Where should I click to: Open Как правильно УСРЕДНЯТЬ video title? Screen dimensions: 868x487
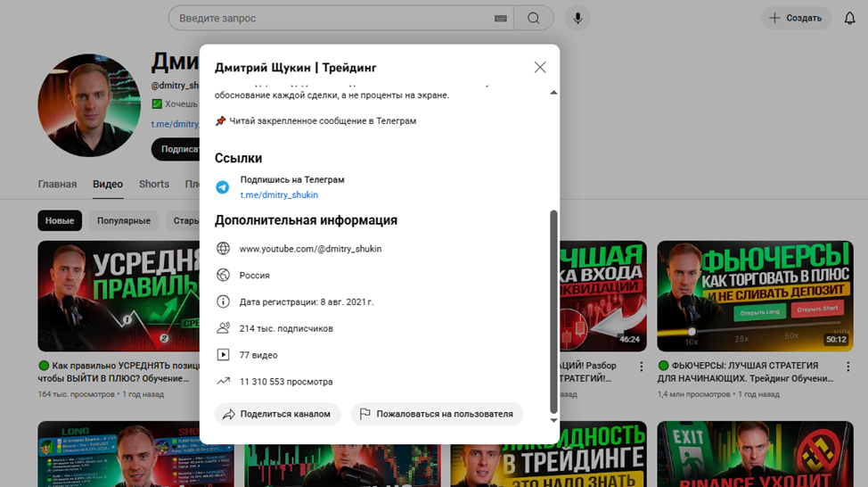pos(119,372)
